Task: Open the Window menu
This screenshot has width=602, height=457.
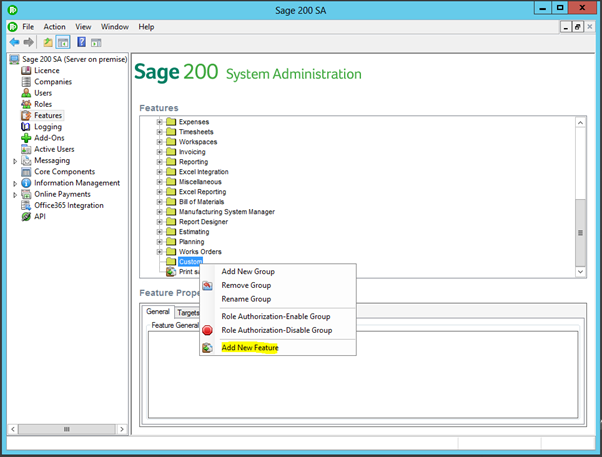Action: 115,27
